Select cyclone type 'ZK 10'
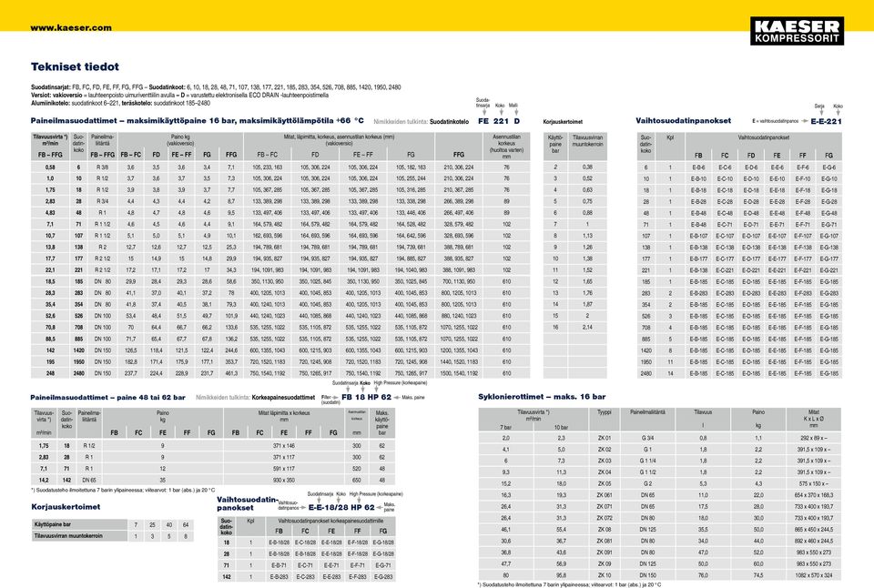 point(605,575)
